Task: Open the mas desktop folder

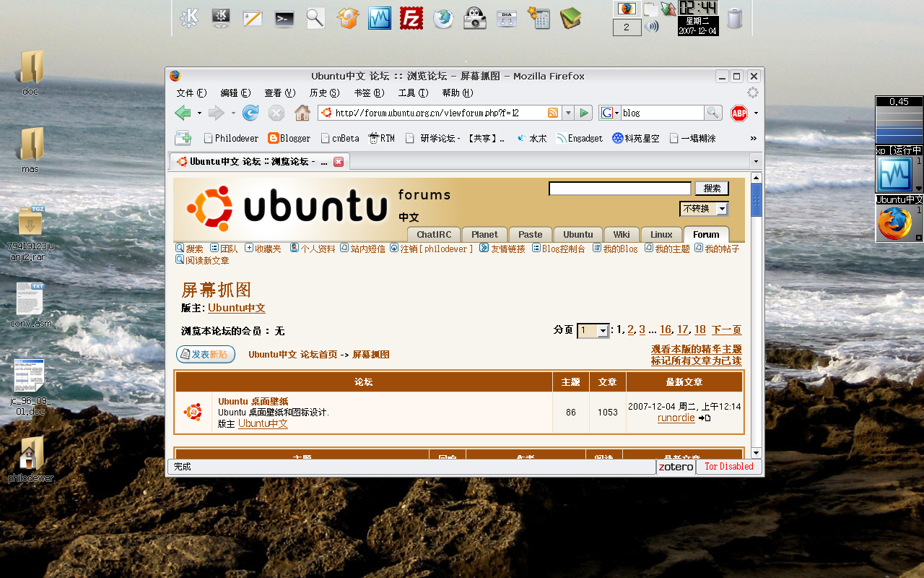Action: [x=30, y=150]
